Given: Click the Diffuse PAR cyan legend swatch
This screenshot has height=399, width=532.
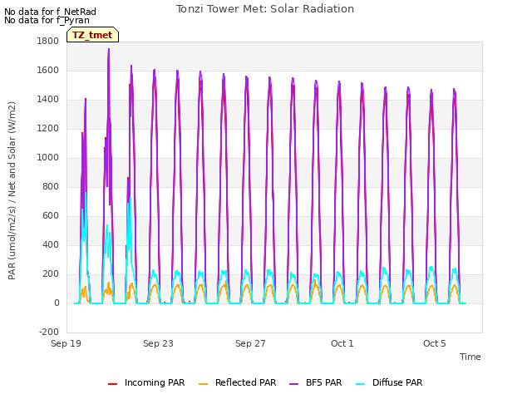Looking at the screenshot, I should 360,384.
